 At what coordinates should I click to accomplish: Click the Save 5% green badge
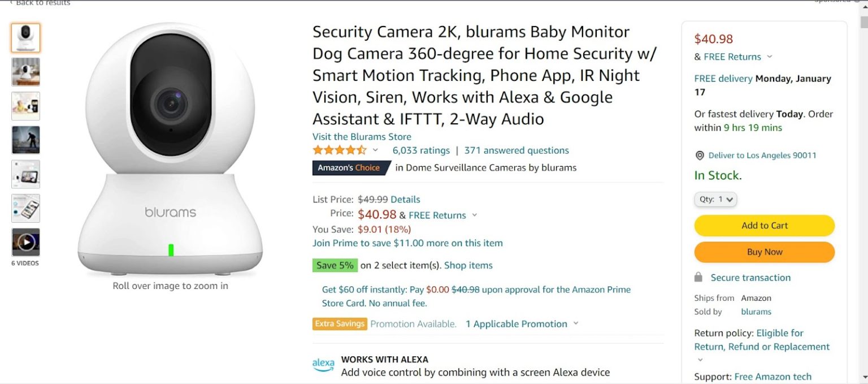(335, 265)
